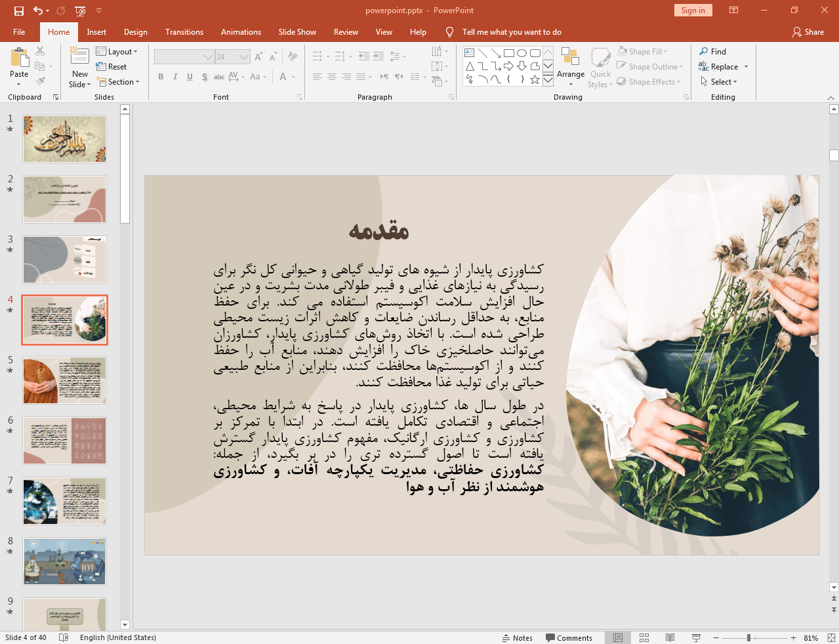The width and height of the screenshot is (839, 644).
Task: Click the Paste icon in Clipboard group
Action: (x=19, y=60)
